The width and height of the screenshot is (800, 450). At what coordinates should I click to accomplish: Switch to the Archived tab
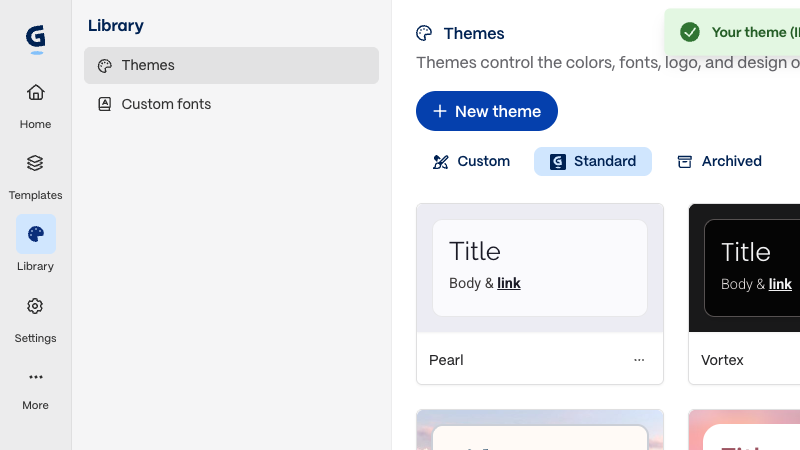pos(719,161)
